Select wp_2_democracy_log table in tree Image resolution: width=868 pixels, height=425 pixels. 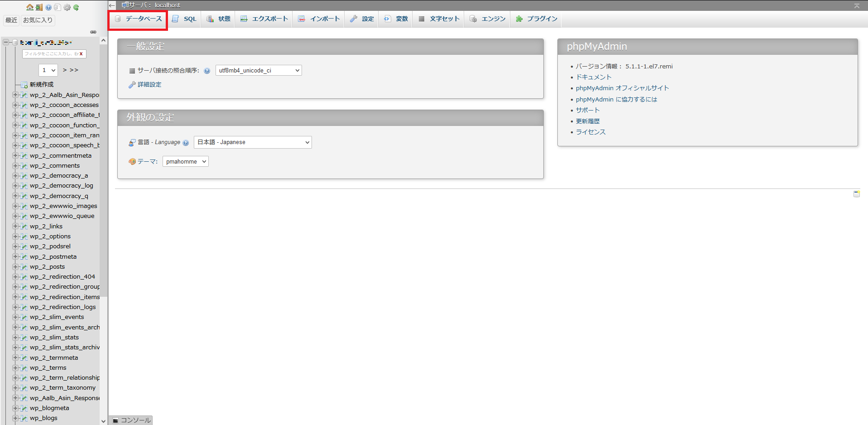pos(62,186)
